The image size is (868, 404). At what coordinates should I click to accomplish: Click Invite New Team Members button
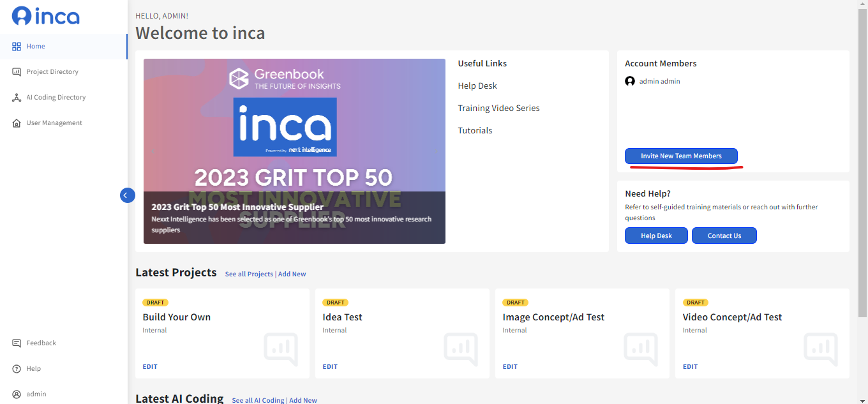[x=681, y=156]
